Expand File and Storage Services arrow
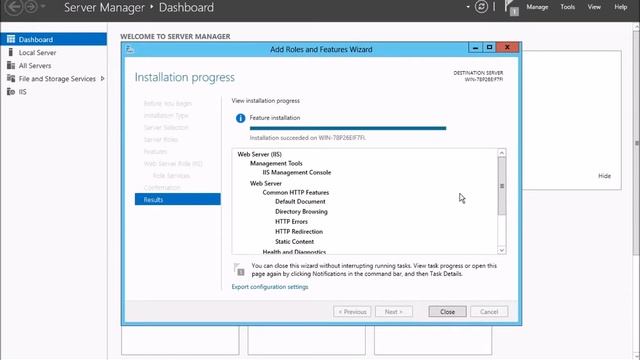This screenshot has width=640, height=360. pyautogui.click(x=102, y=78)
